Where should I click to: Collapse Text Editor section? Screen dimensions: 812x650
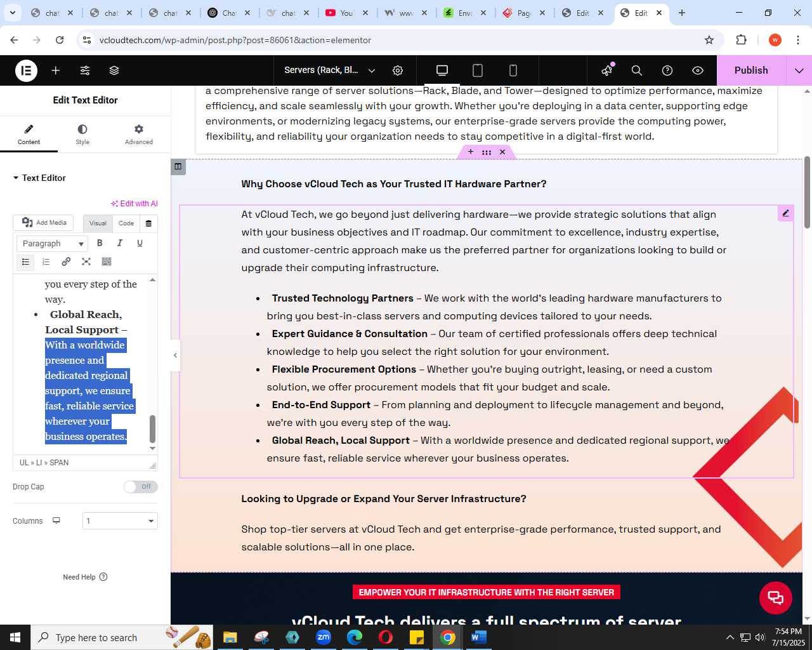(x=39, y=178)
